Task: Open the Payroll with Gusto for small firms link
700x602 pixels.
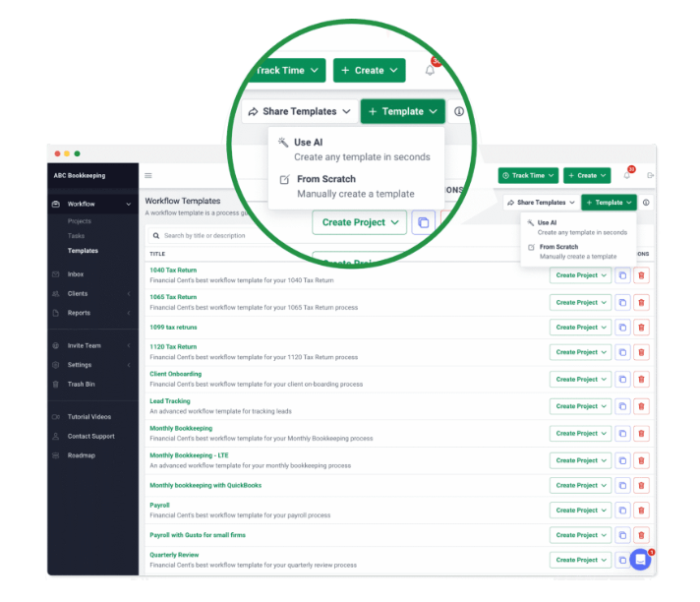Action: [x=198, y=535]
